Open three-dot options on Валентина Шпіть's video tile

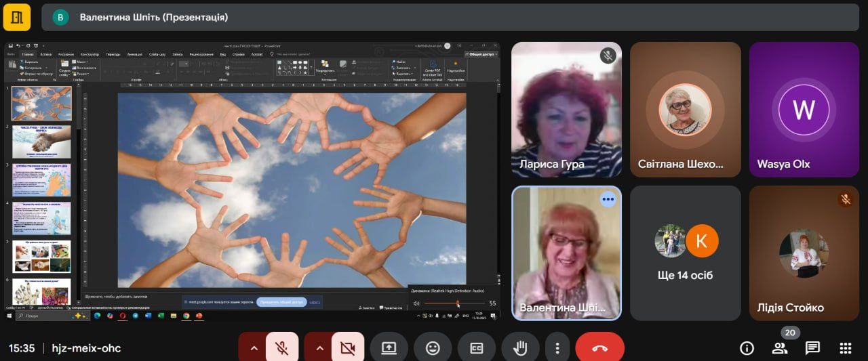(x=608, y=199)
